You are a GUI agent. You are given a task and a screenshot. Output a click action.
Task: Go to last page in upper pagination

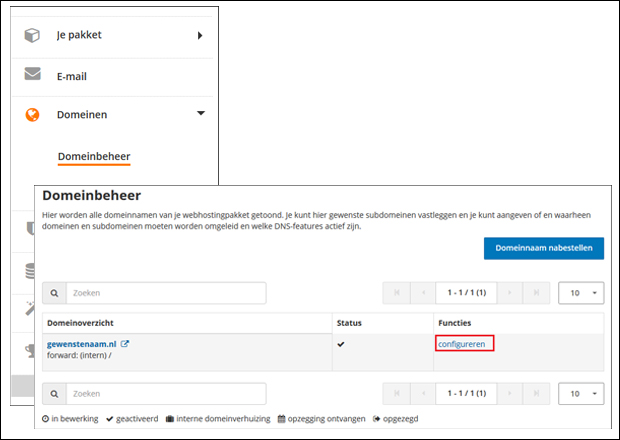pyautogui.click(x=536, y=293)
